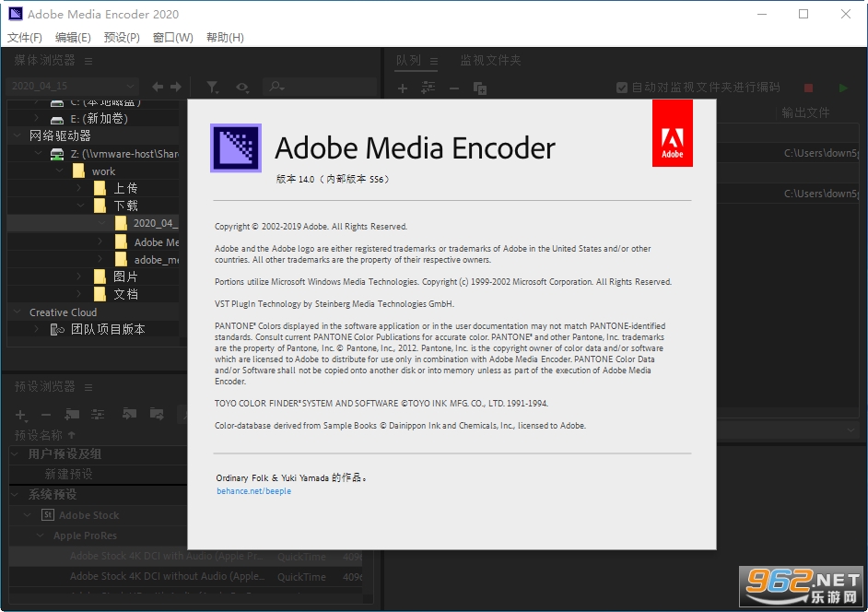This screenshot has width=868, height=612.
Task: Collapse the 系统预设 group
Action: [15, 493]
